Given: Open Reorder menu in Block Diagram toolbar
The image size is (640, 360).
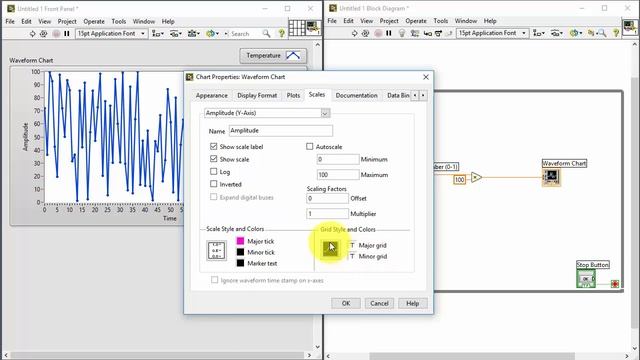Looking at the screenshot, I should [x=576, y=33].
